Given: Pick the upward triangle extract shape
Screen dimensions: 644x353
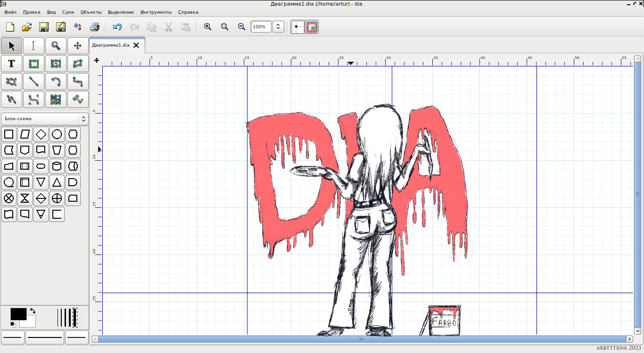Looking at the screenshot, I should coord(57,182).
